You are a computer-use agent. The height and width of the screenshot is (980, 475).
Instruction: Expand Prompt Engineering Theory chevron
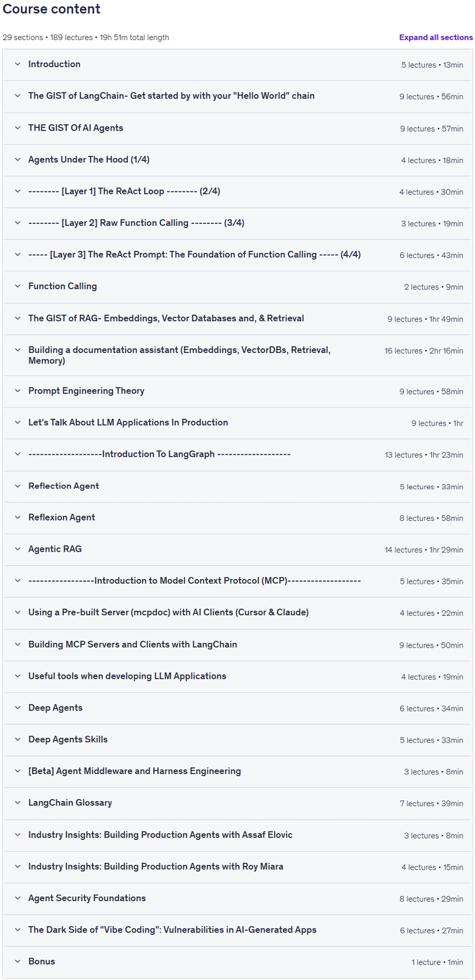(x=17, y=391)
